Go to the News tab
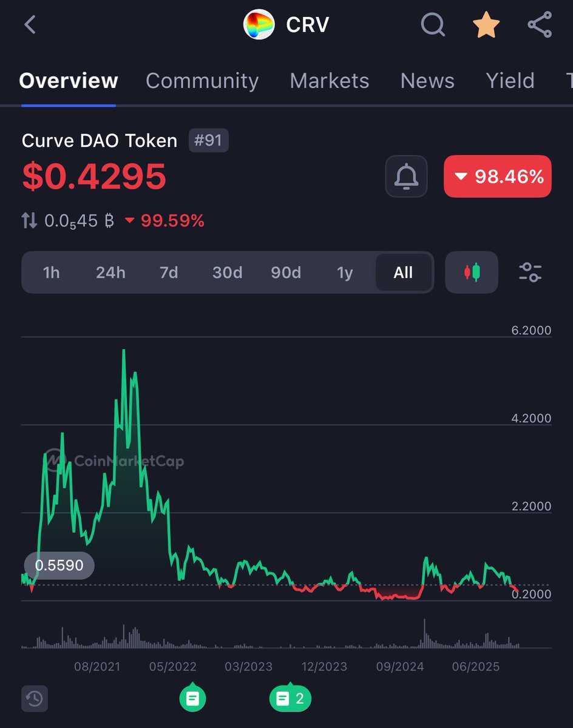573x728 pixels. point(427,81)
